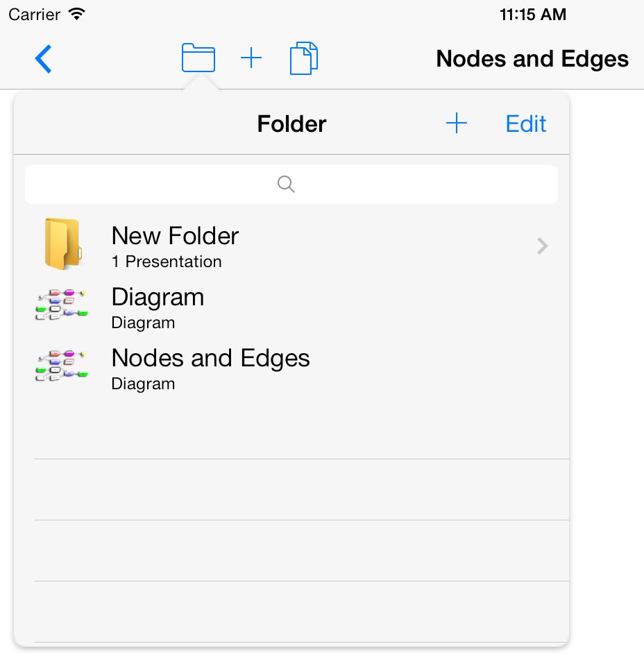Image resolution: width=644 pixels, height=655 pixels.
Task: Click the search field in popover
Action: 291,185
